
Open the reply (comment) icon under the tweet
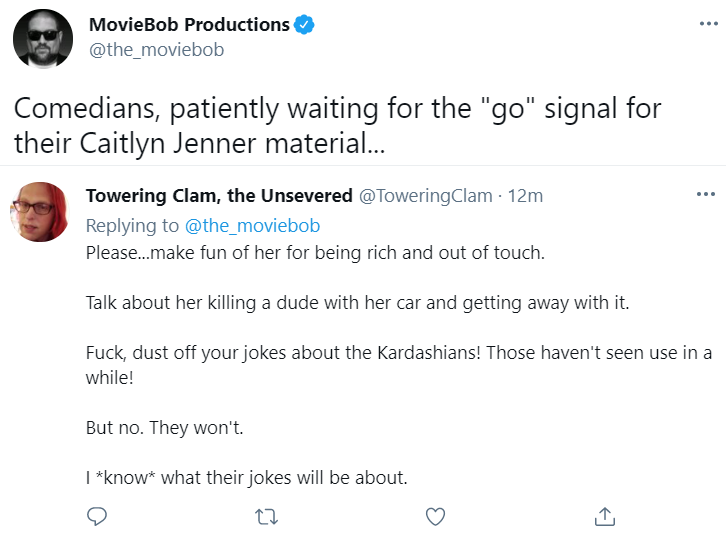pos(97,516)
